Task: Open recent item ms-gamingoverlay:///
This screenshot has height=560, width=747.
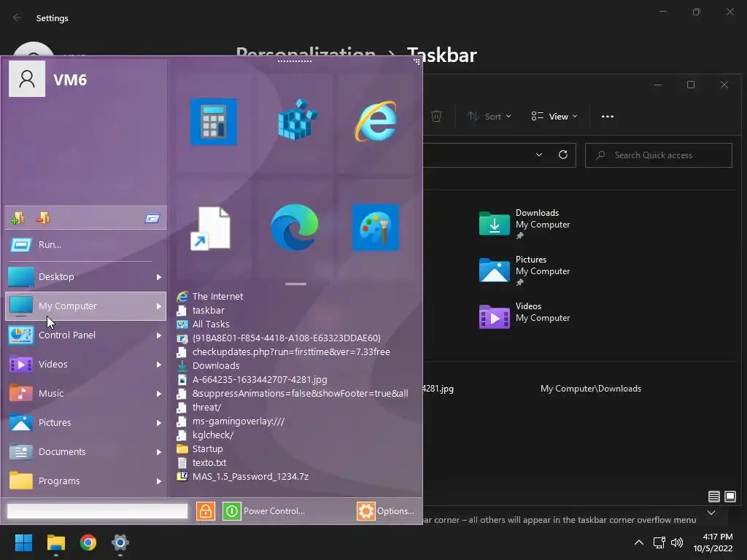Action: pyautogui.click(x=231, y=421)
